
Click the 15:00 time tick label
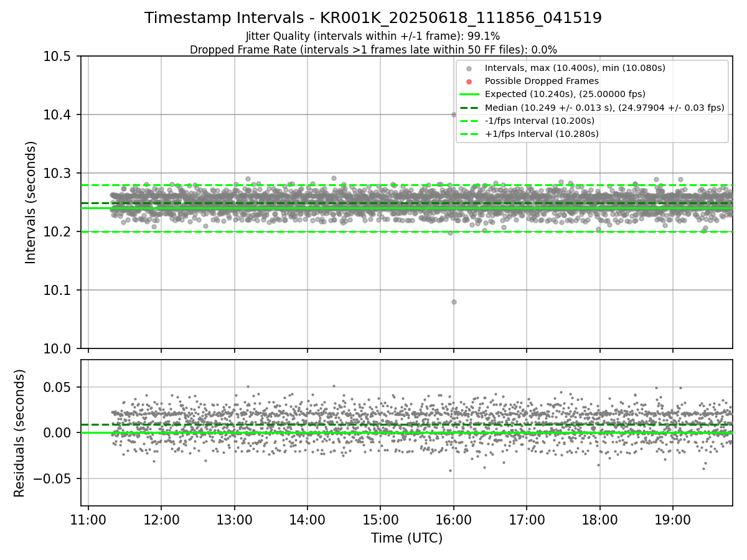pyautogui.click(x=380, y=519)
